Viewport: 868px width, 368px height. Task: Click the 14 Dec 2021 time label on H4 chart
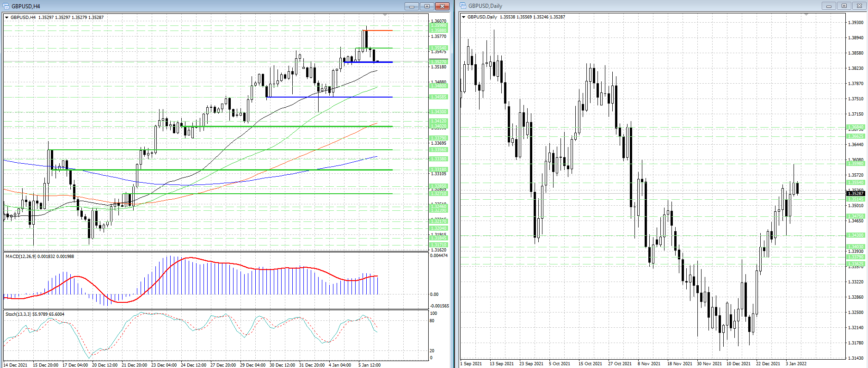[x=16, y=365]
